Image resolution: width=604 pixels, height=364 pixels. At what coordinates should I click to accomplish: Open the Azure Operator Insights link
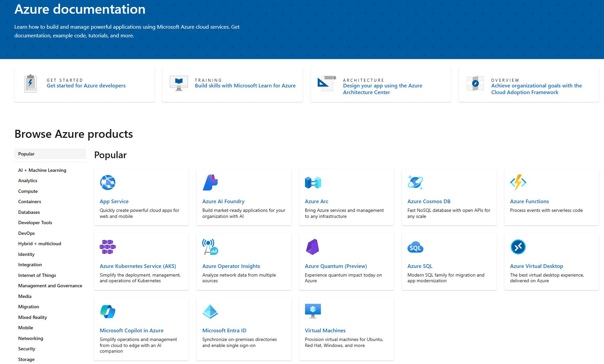tap(231, 266)
